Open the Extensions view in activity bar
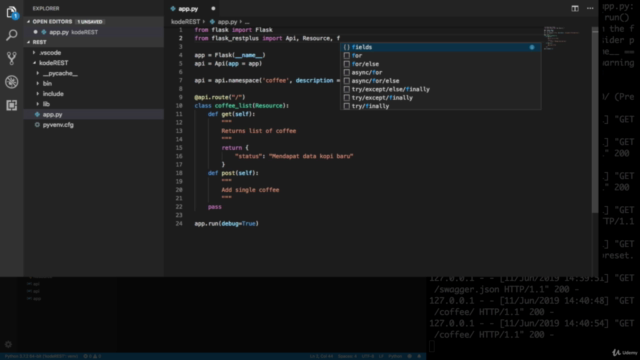Screen dimensions: 640x360 point(11,105)
